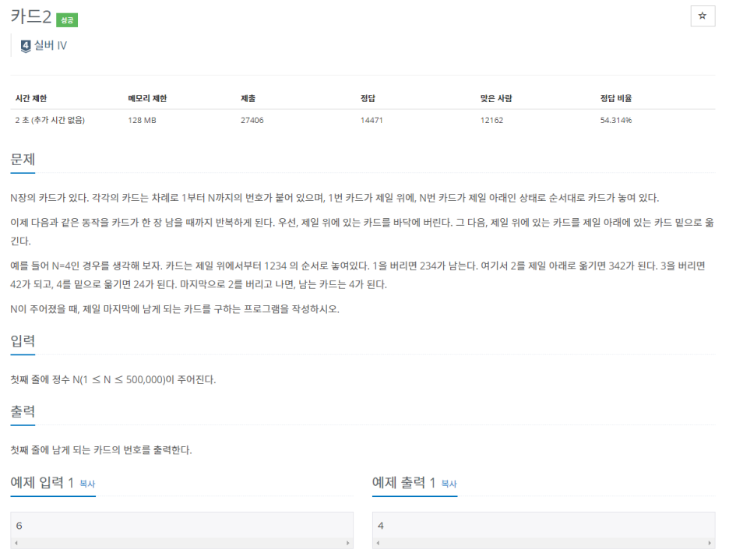Copy example input 1 via 복사
Viewport: 729px width, 560px height.
(87, 484)
